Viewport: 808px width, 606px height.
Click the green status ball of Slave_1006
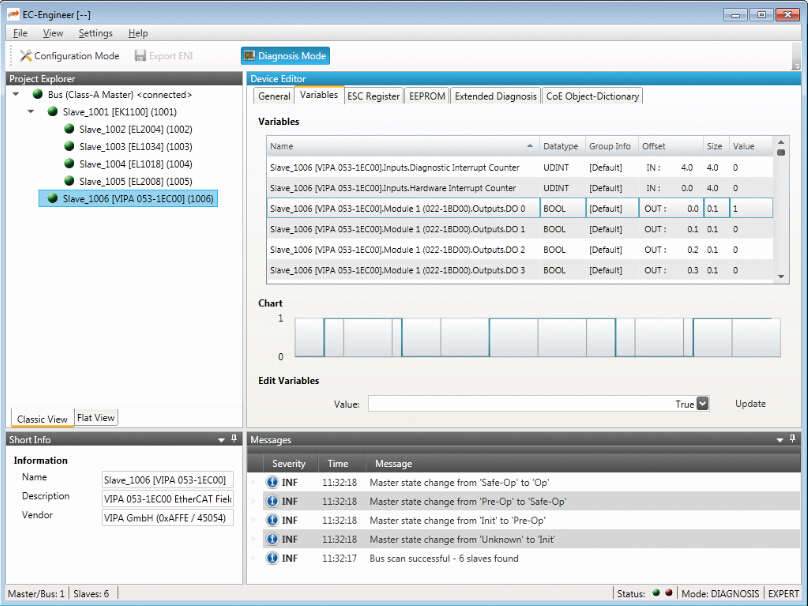52,198
